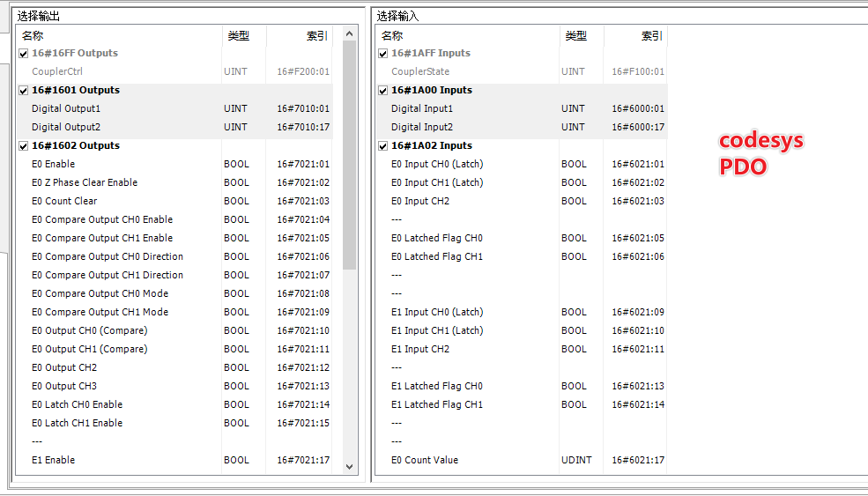Screen dimensions: 868x496
Task: Select the E1 Input CH2 row
Action: [x=522, y=349]
